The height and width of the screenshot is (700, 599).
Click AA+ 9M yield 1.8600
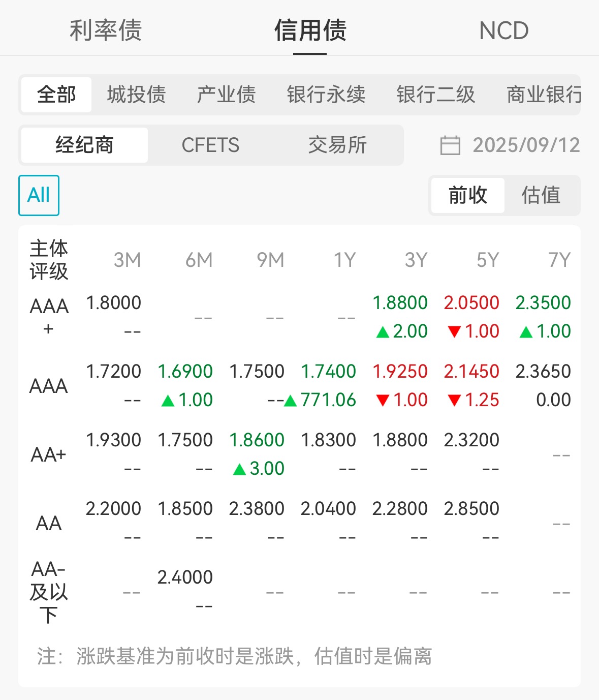(257, 440)
